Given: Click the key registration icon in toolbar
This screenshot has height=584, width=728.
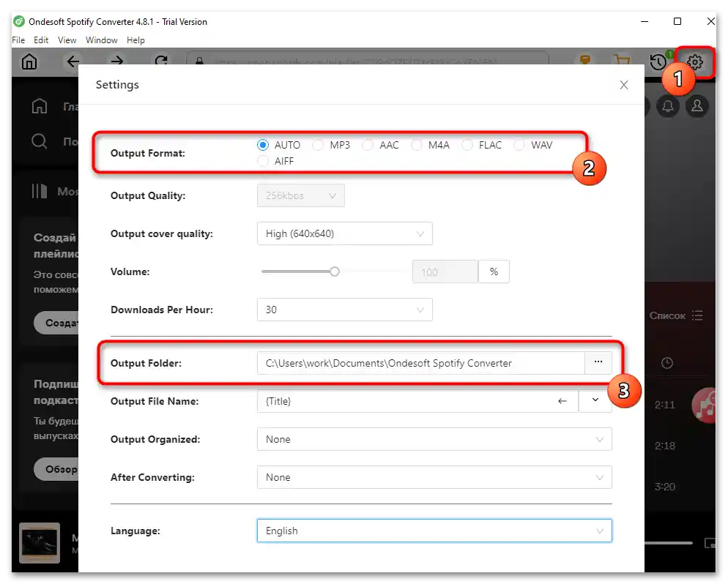Looking at the screenshot, I should (585, 59).
